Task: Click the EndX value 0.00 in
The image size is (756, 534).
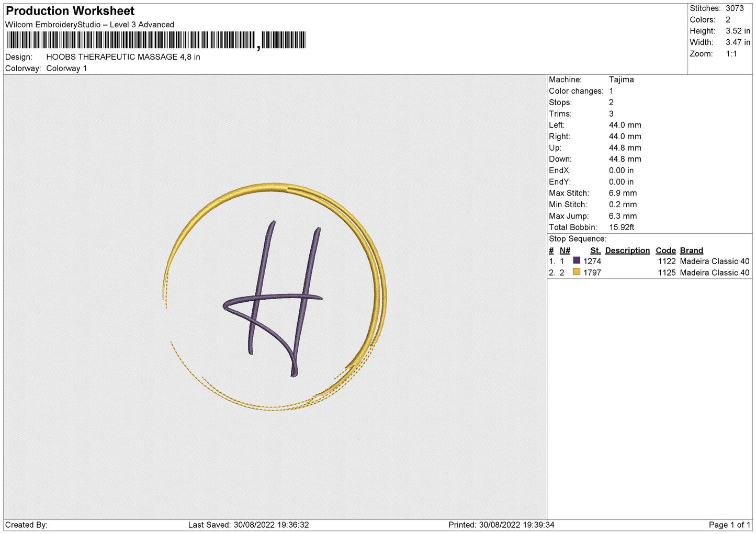Action: point(621,171)
